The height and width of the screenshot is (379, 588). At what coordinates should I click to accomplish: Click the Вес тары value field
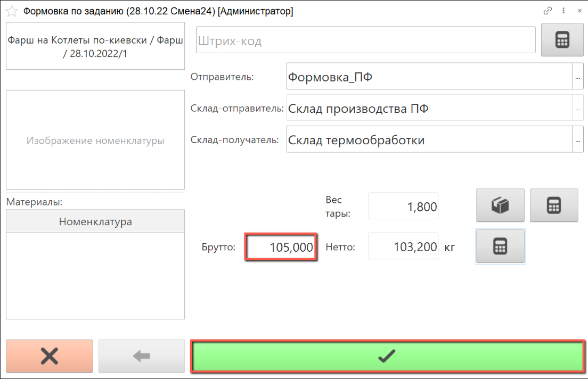pos(403,207)
